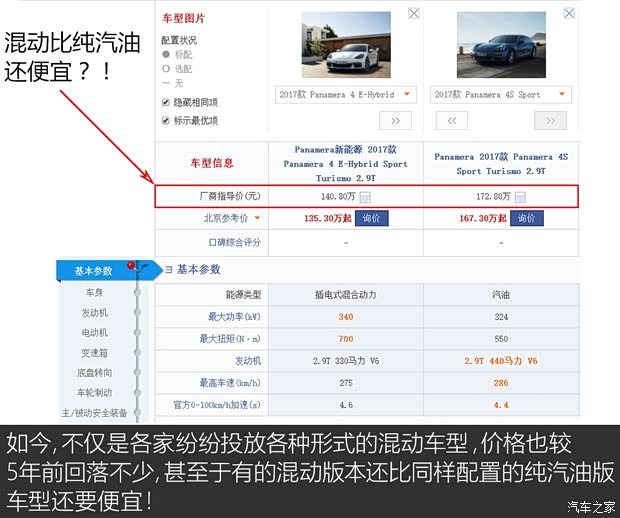The width and height of the screenshot is (620, 518).
Task: Jump to 发动机 section in sidebar
Action: tap(95, 313)
